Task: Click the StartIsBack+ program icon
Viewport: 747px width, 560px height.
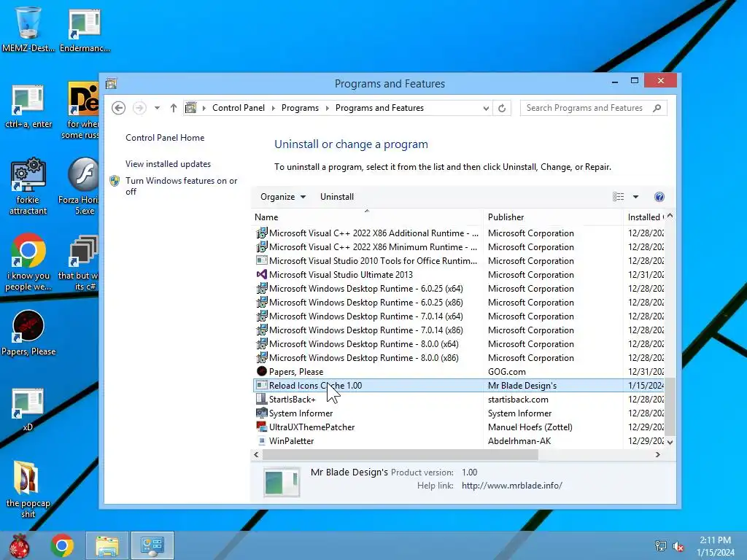Action: point(262,399)
